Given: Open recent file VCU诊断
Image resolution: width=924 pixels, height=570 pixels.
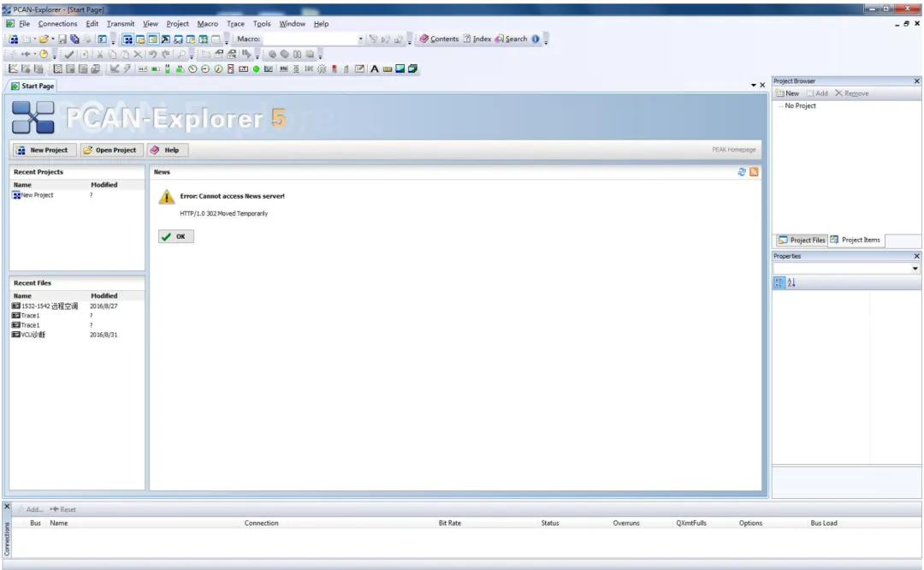Looking at the screenshot, I should (33, 335).
